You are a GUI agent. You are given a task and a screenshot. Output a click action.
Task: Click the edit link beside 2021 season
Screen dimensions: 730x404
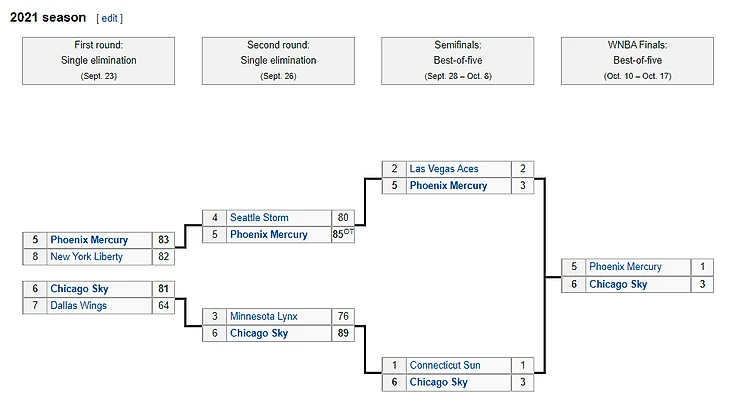pos(110,18)
